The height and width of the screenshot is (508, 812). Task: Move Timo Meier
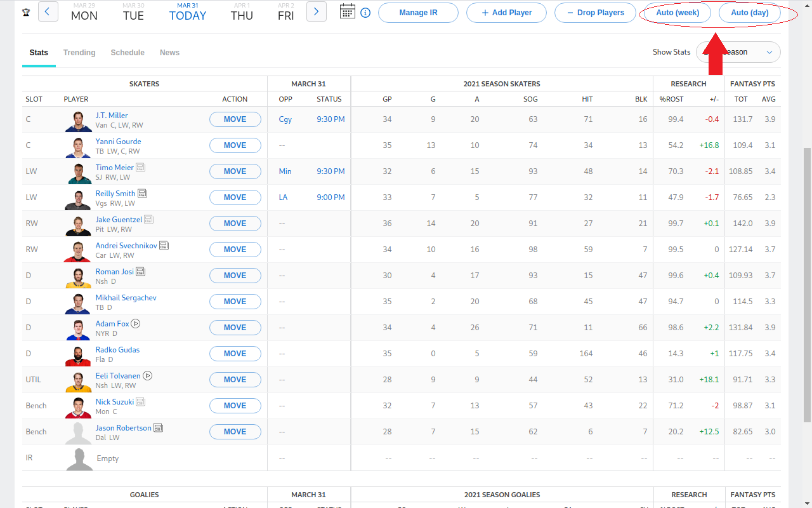pos(235,171)
